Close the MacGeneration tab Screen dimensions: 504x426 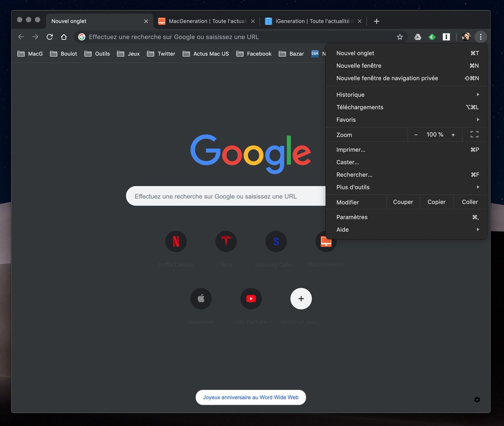click(253, 21)
